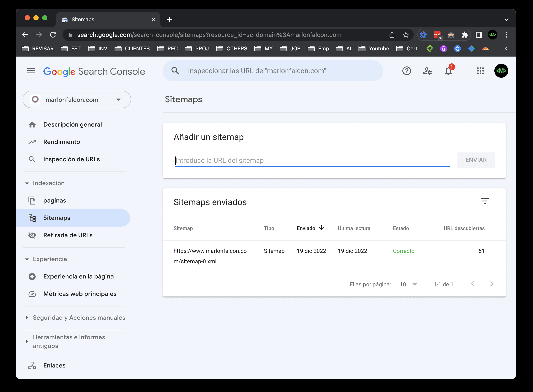This screenshot has height=392, width=533.
Task: Reload the current page
Action: pyautogui.click(x=53, y=35)
